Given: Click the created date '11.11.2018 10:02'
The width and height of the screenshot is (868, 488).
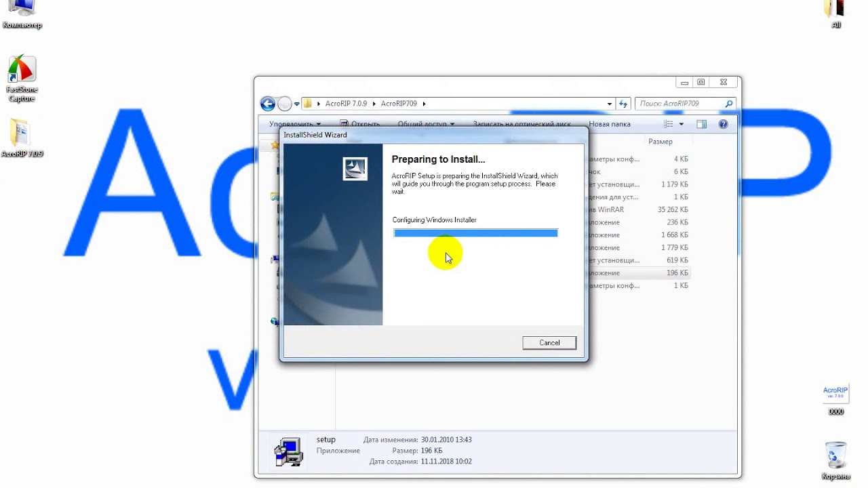Looking at the screenshot, I should pyautogui.click(x=446, y=462).
